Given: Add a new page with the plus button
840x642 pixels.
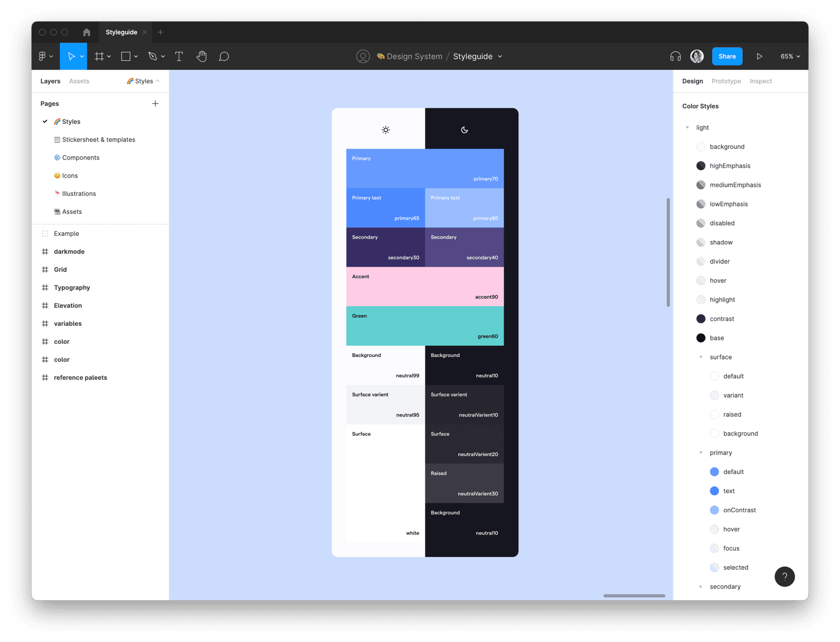Looking at the screenshot, I should (x=155, y=103).
